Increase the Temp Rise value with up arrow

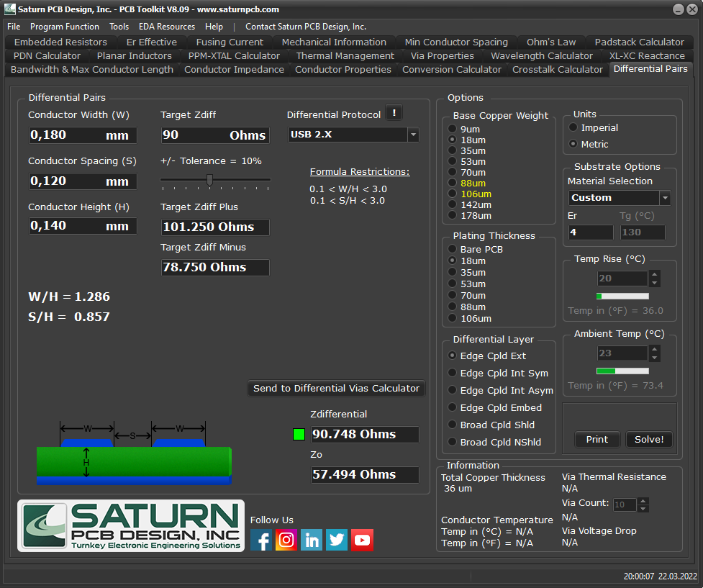pos(655,274)
